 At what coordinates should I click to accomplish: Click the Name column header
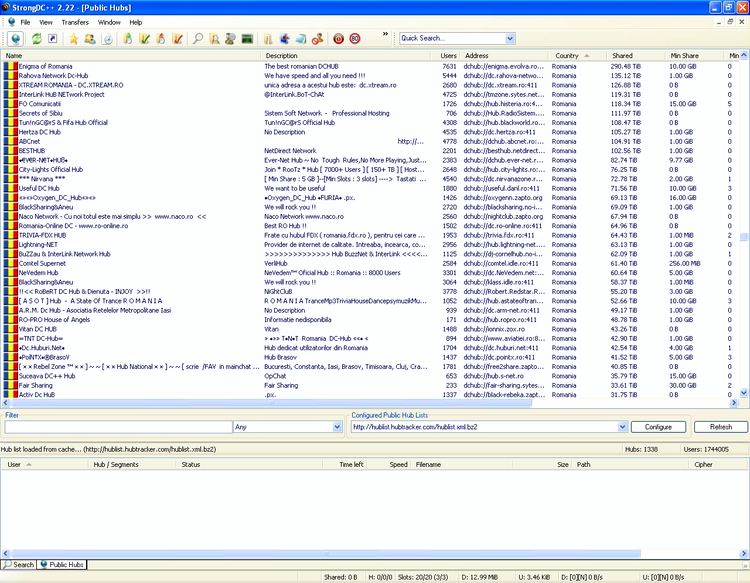(x=131, y=55)
